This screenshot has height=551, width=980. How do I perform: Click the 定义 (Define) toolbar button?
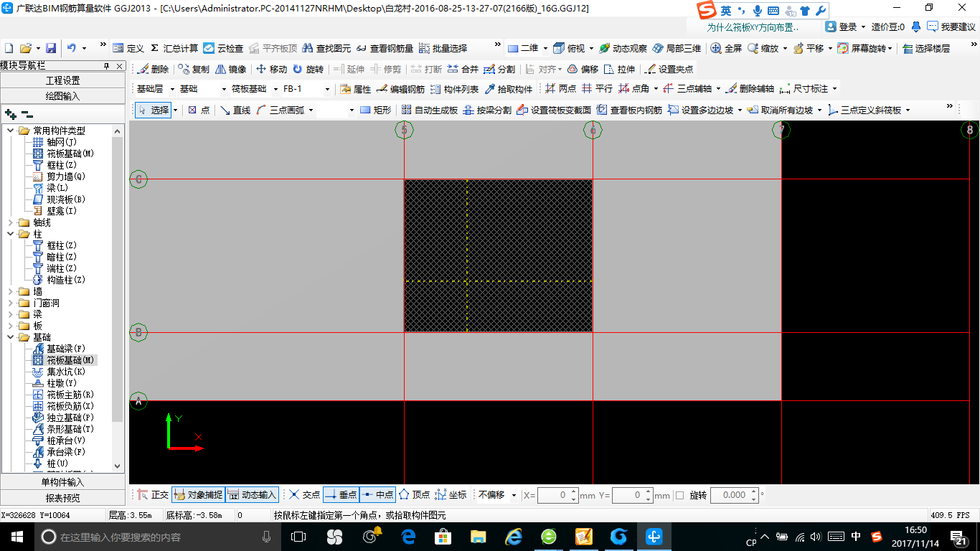(128, 48)
